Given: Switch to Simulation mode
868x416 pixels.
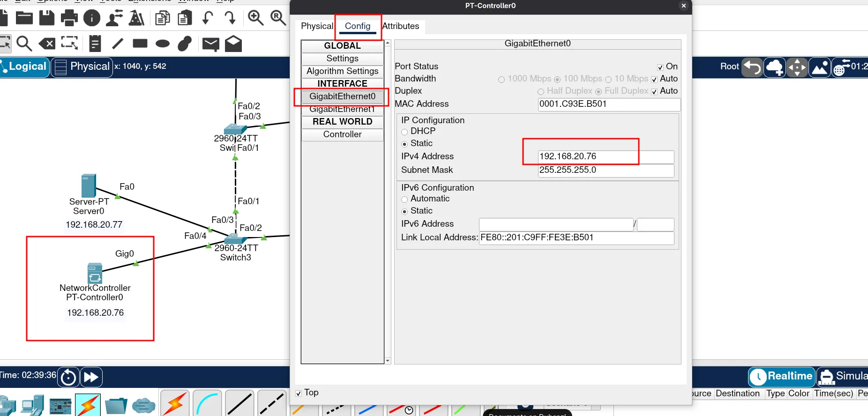Looking at the screenshot, I should point(843,376).
